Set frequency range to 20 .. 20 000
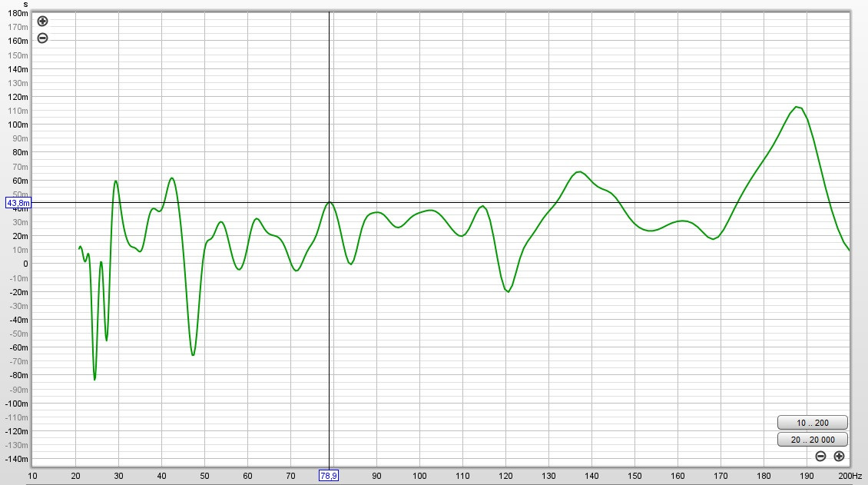 tap(812, 440)
